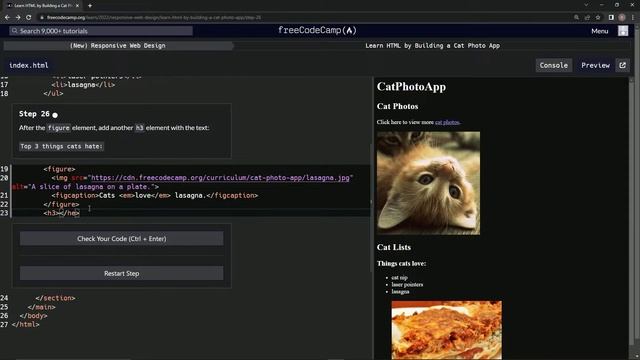This screenshot has width=640, height=360.
Task: Click the site lock icon in address bar
Action: (x=42, y=18)
